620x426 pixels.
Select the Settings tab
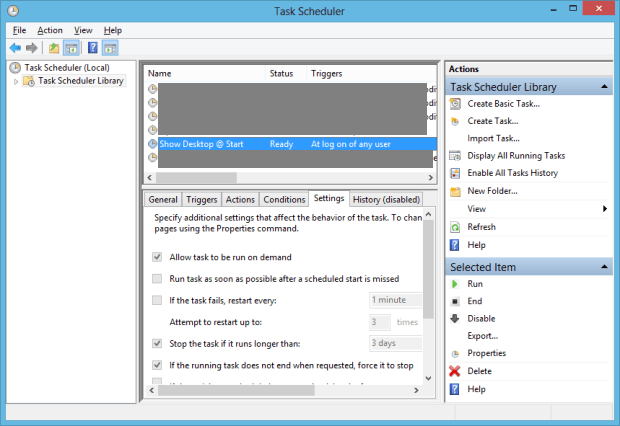pos(329,199)
